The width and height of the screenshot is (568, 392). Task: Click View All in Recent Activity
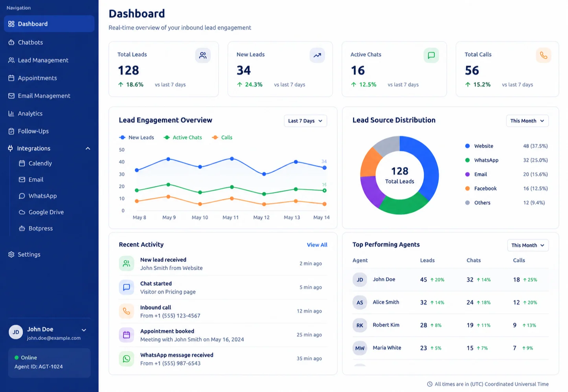[x=317, y=245]
